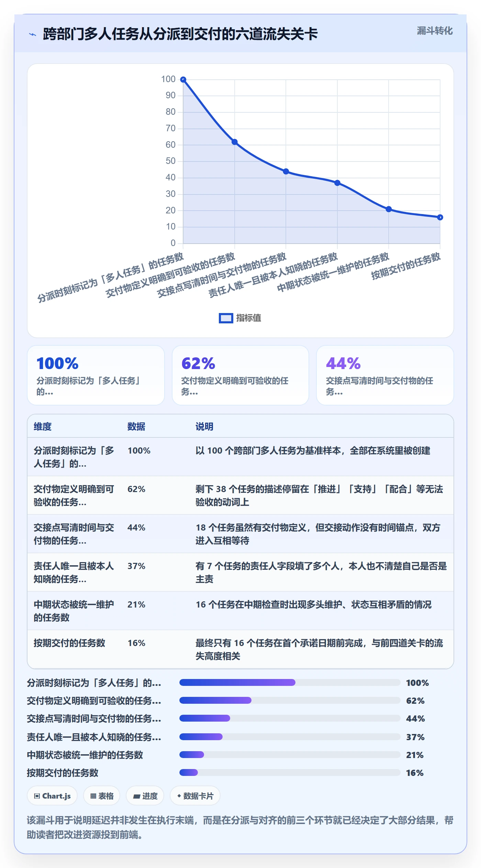Click the 数据 column header
Viewport: 481px width, 868px height.
pyautogui.click(x=136, y=426)
